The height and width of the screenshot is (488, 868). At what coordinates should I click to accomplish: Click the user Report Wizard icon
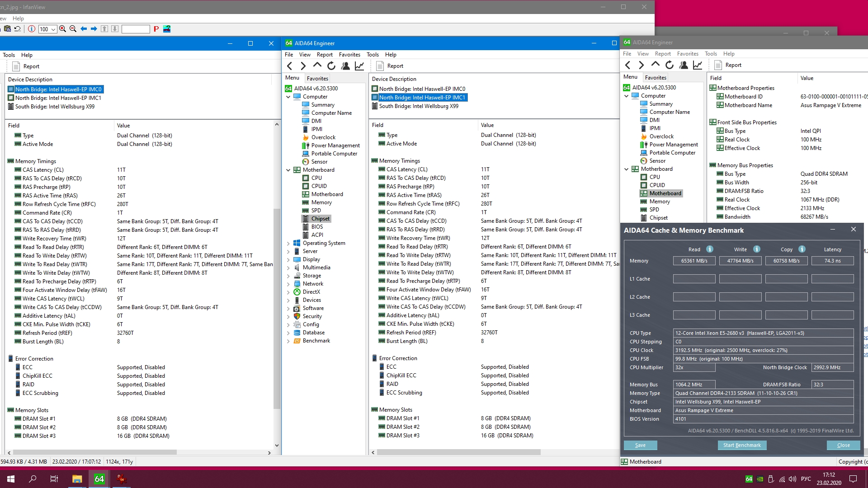(x=345, y=66)
